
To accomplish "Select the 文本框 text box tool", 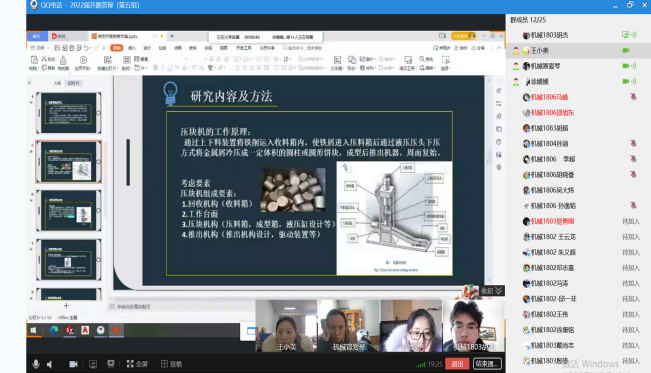I will 337,63.
